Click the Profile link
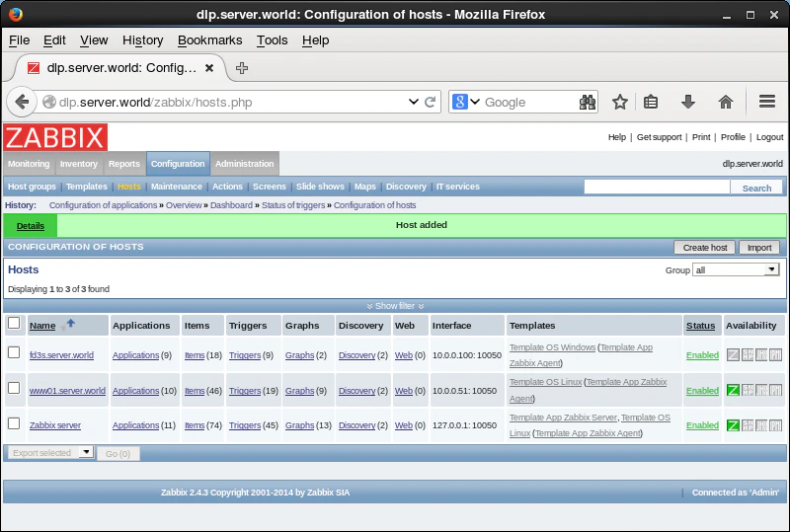 pos(733,137)
